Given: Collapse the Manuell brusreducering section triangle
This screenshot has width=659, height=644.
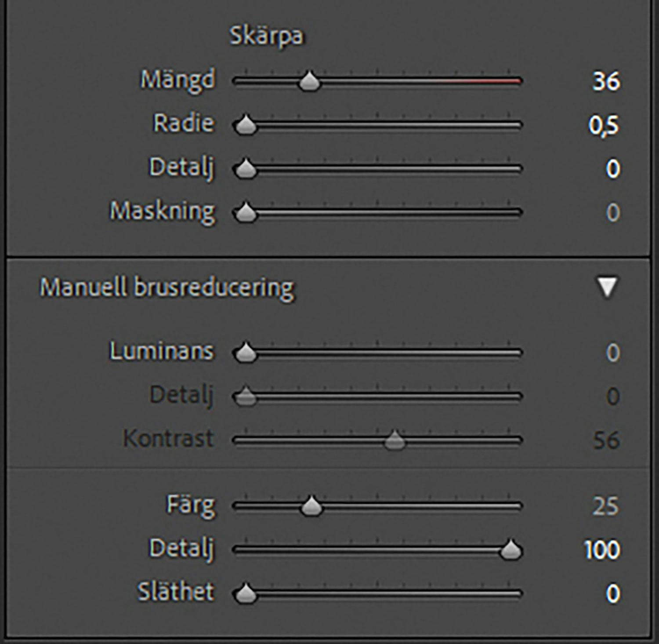Looking at the screenshot, I should click(607, 287).
